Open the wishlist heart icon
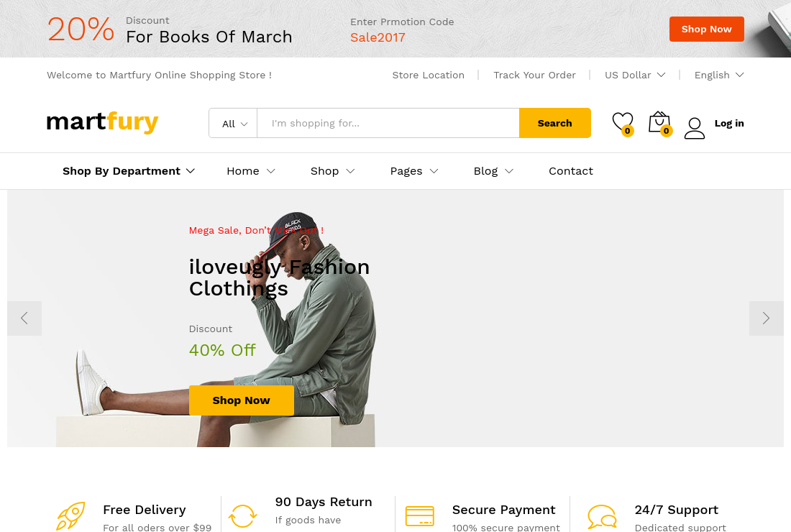The image size is (791, 532). [x=623, y=123]
